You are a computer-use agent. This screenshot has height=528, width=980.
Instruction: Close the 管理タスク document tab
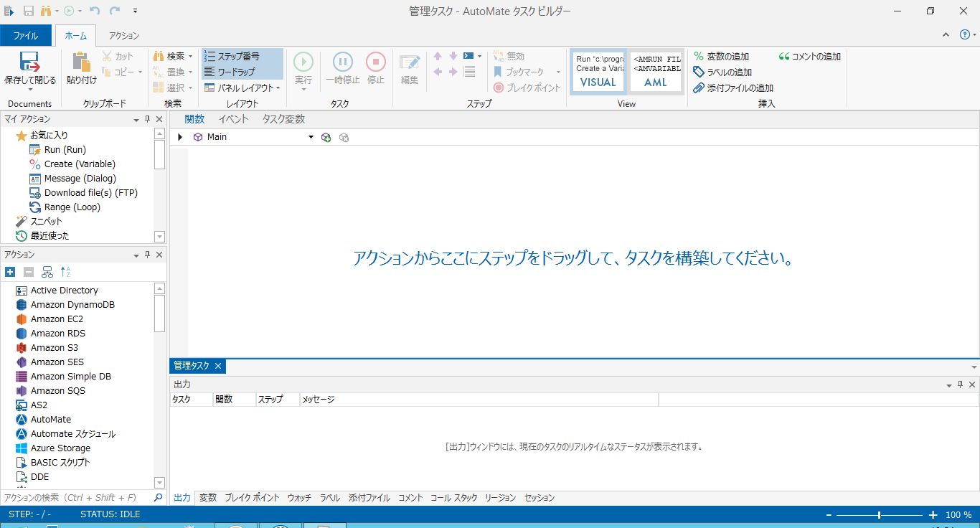(x=218, y=366)
